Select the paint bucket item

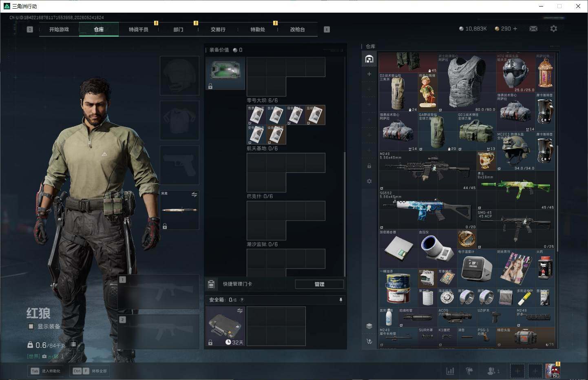click(x=398, y=288)
